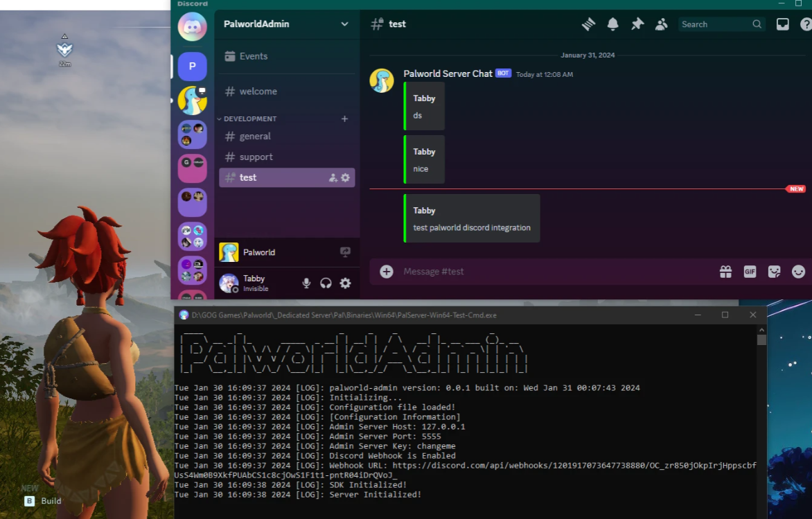This screenshot has height=519, width=812.
Task: Mute the microphone
Action: coord(306,283)
